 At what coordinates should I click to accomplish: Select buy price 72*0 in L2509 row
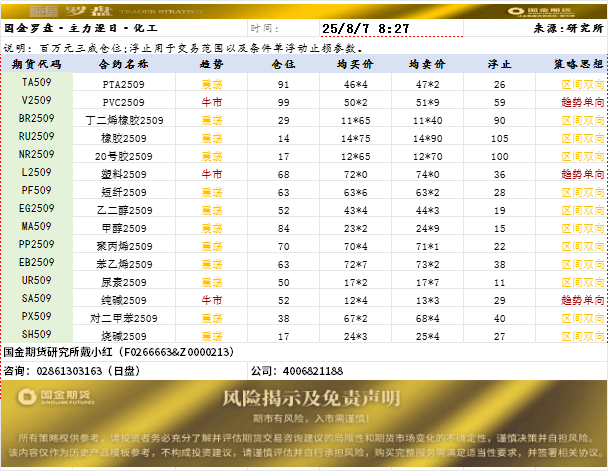(356, 174)
